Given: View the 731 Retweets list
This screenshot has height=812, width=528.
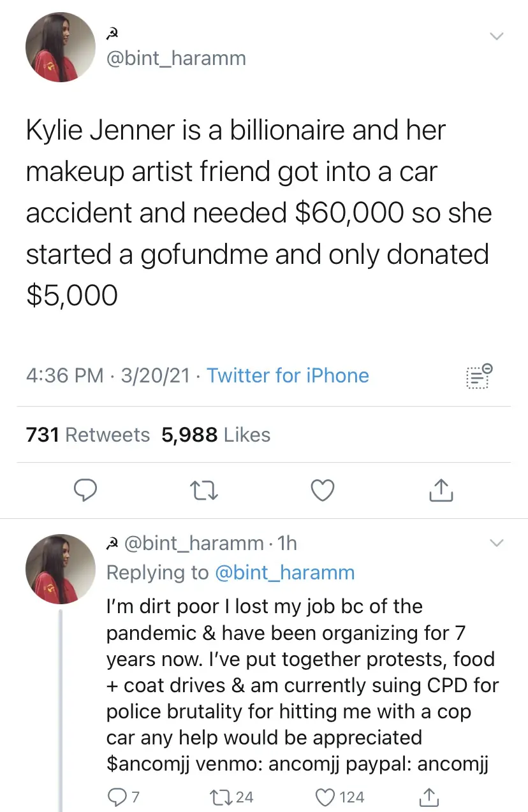Looking at the screenshot, I should click(x=88, y=435).
